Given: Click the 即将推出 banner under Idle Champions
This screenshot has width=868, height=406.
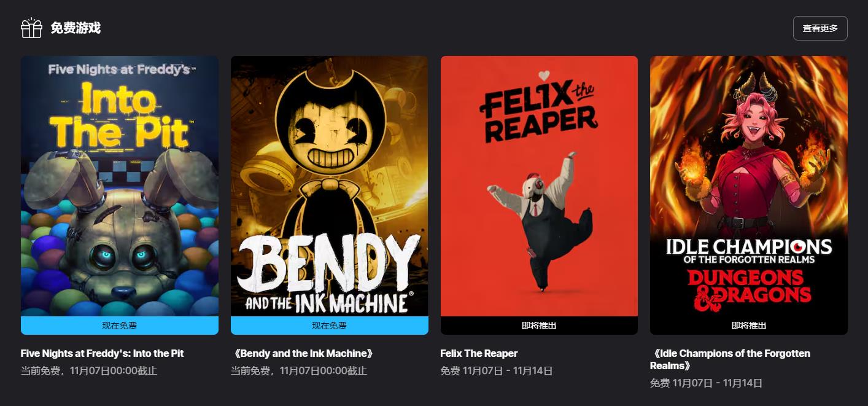Looking at the screenshot, I should [749, 326].
